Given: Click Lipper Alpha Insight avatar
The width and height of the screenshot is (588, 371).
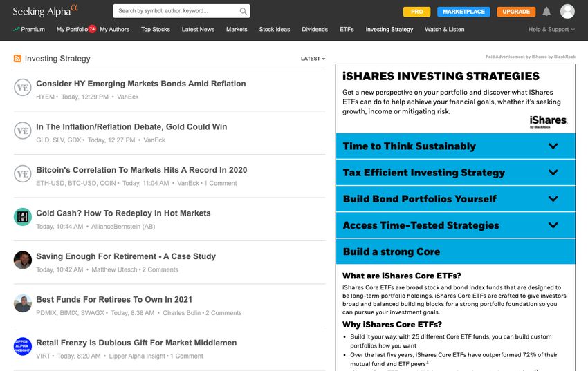Looking at the screenshot, I should [23, 346].
